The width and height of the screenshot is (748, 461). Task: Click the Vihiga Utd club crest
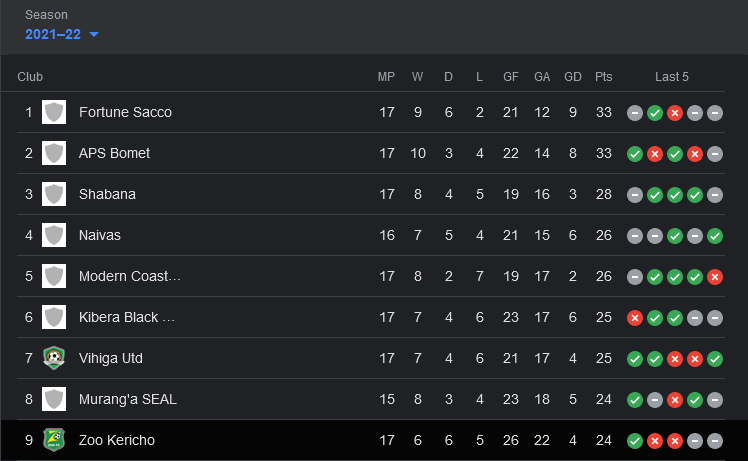pos(54,358)
